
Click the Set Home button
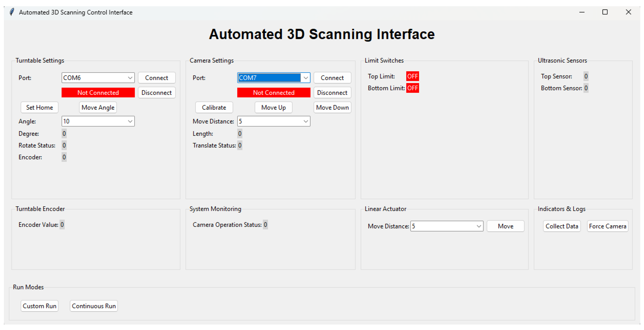pos(39,107)
